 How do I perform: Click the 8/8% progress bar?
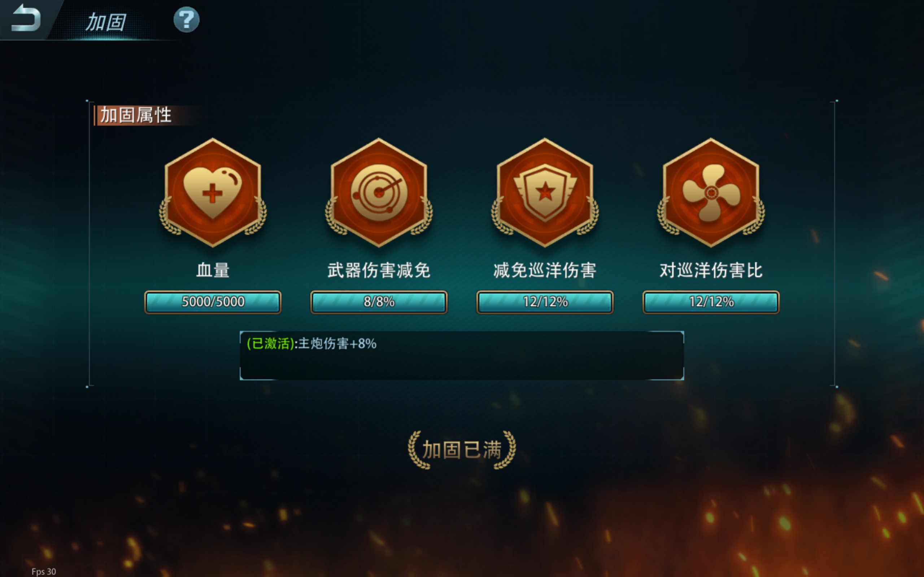379,302
